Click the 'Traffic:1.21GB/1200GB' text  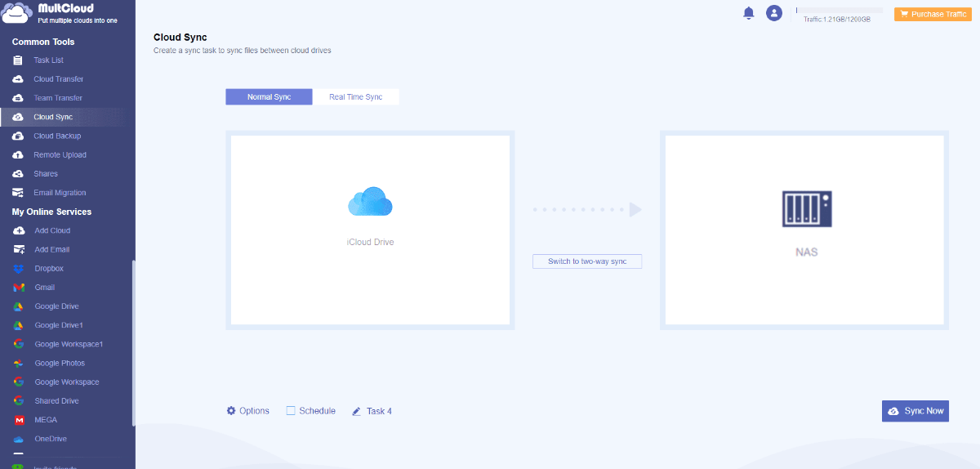point(837,19)
